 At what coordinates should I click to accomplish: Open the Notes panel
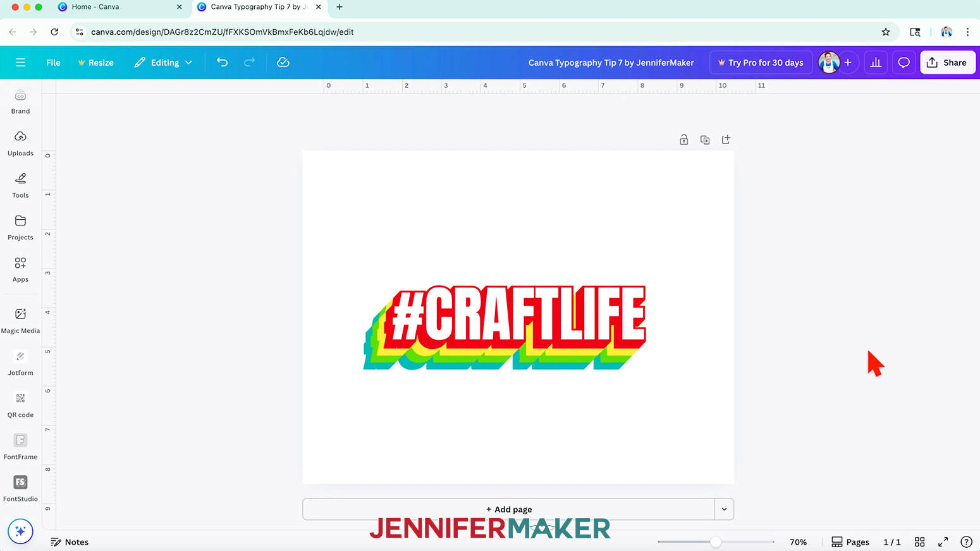click(x=70, y=542)
